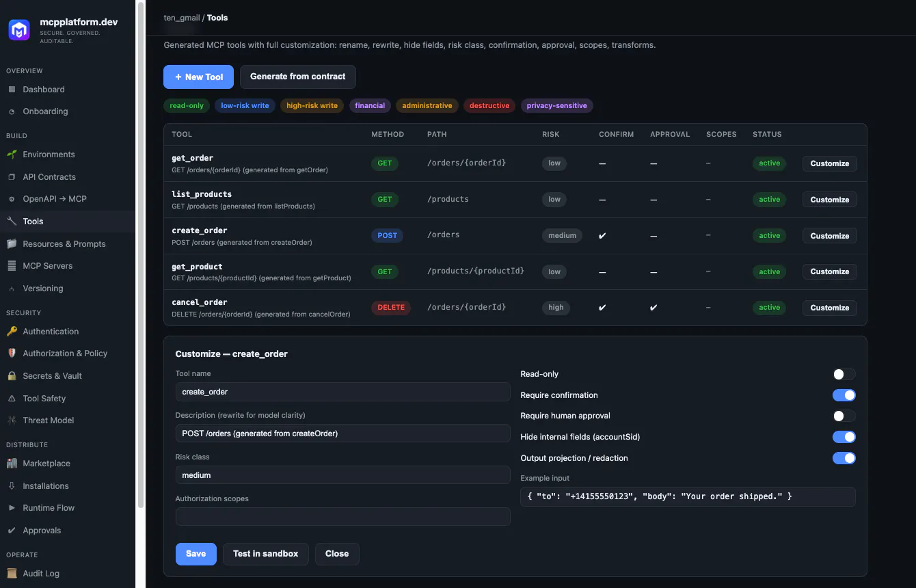Customize the cancel_order tool
The image size is (916, 588).
pyautogui.click(x=829, y=308)
